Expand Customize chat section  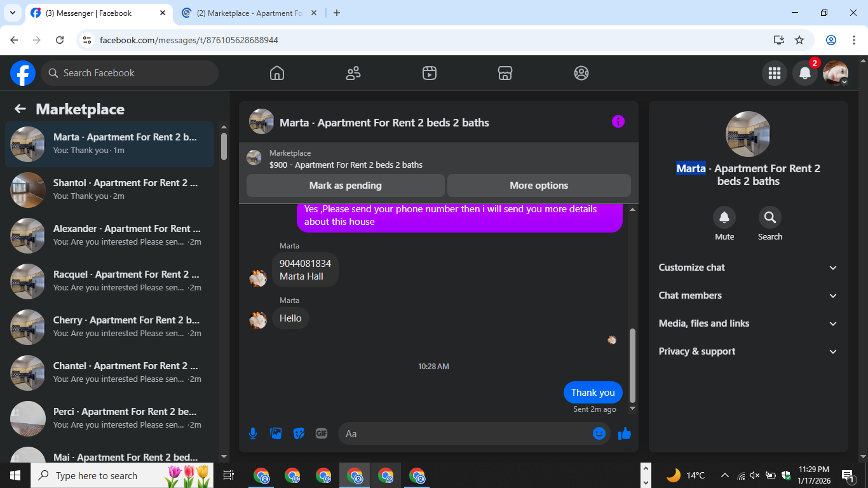tap(749, 268)
